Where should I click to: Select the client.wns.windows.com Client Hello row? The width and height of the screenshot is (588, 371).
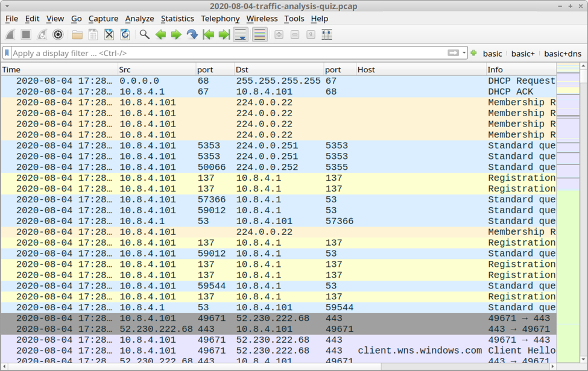tap(278, 351)
